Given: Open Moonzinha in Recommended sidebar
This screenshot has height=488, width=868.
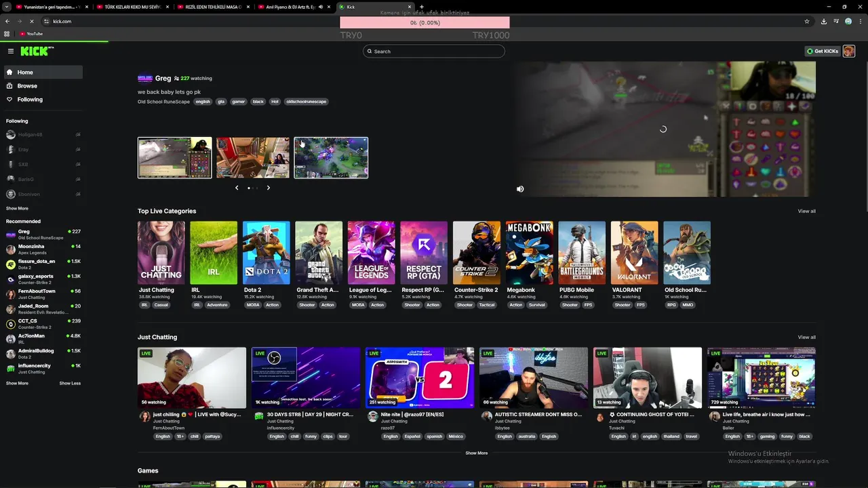Looking at the screenshot, I should tap(43, 249).
